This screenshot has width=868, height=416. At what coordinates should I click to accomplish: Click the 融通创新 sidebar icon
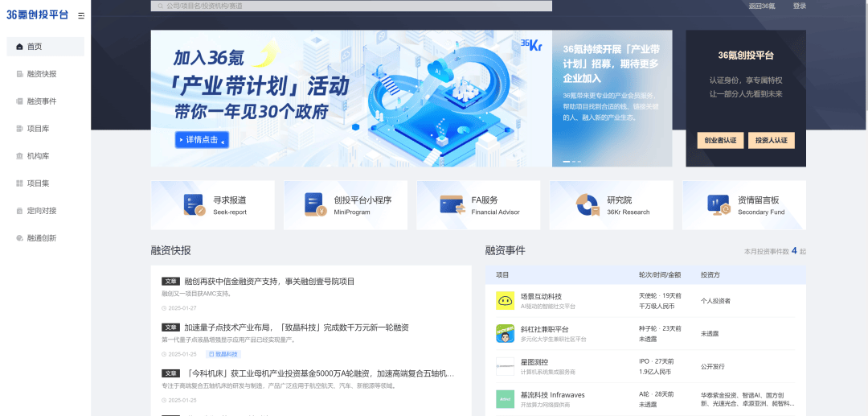coord(20,238)
